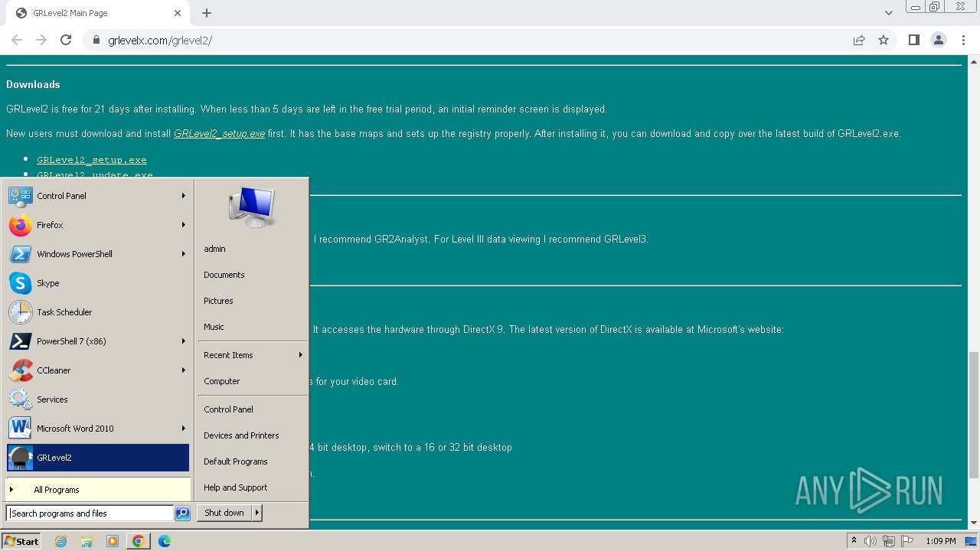This screenshot has height=551, width=980.
Task: Reload the GRLevel2 page
Action: (x=66, y=40)
